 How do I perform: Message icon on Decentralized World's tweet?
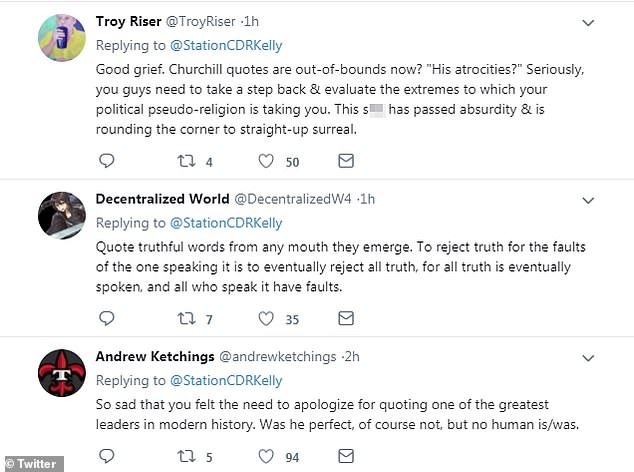(x=346, y=320)
